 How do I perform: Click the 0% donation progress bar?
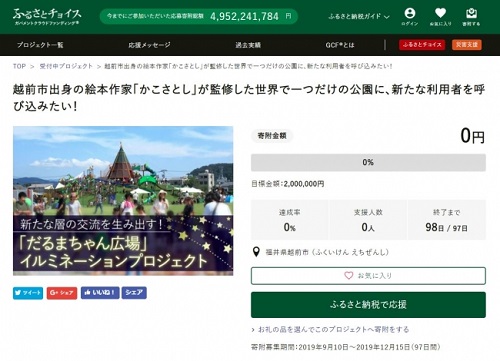click(x=368, y=162)
